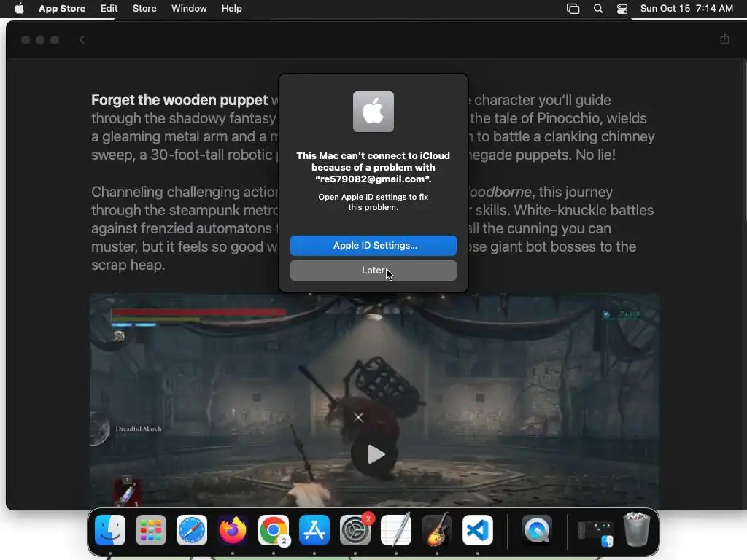Open Control Center
The image size is (747, 560).
[x=622, y=9]
